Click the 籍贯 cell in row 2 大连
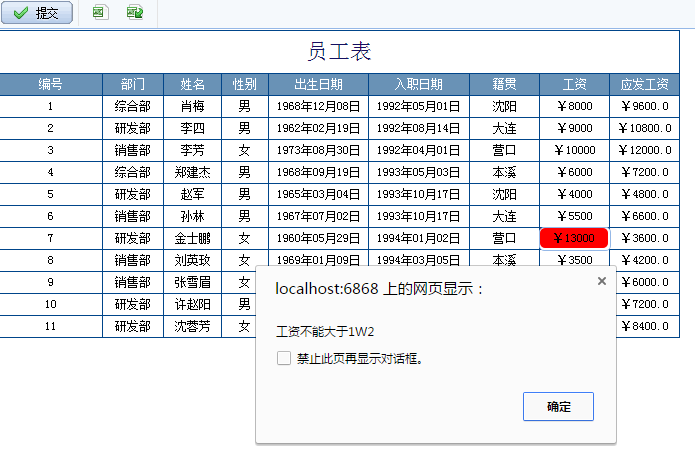695x449 pixels. click(x=504, y=129)
